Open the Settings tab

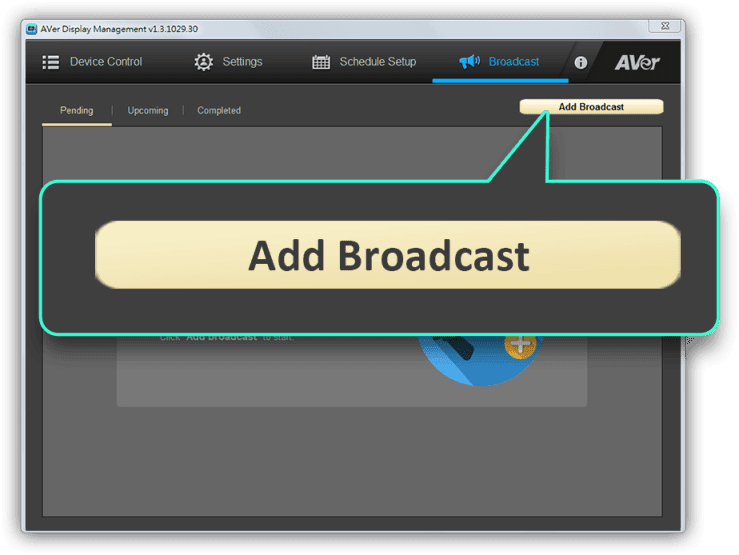pyautogui.click(x=229, y=62)
